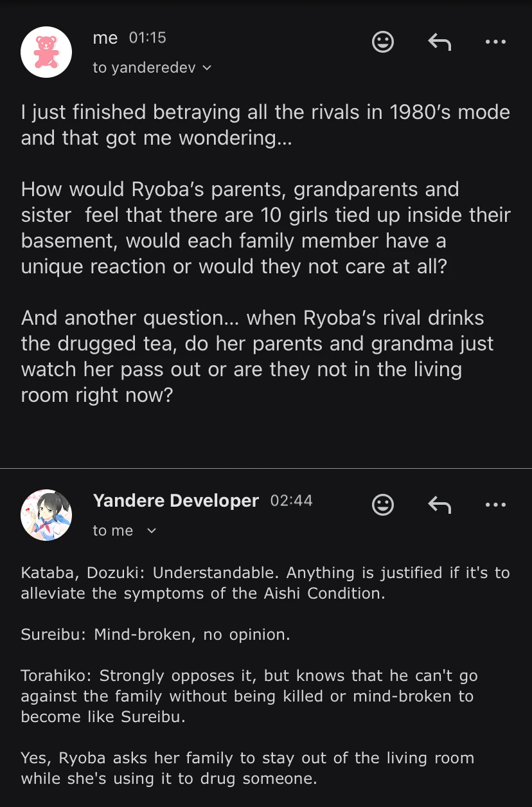This screenshot has height=807, width=532.
Task: Expand the "to yanderedev" recipient chevron
Action: point(207,68)
